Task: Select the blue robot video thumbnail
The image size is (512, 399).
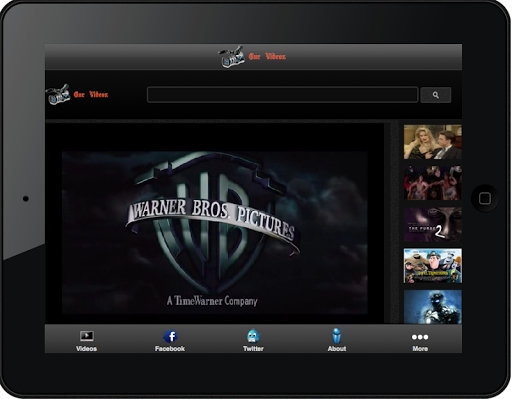Action: 433,307
